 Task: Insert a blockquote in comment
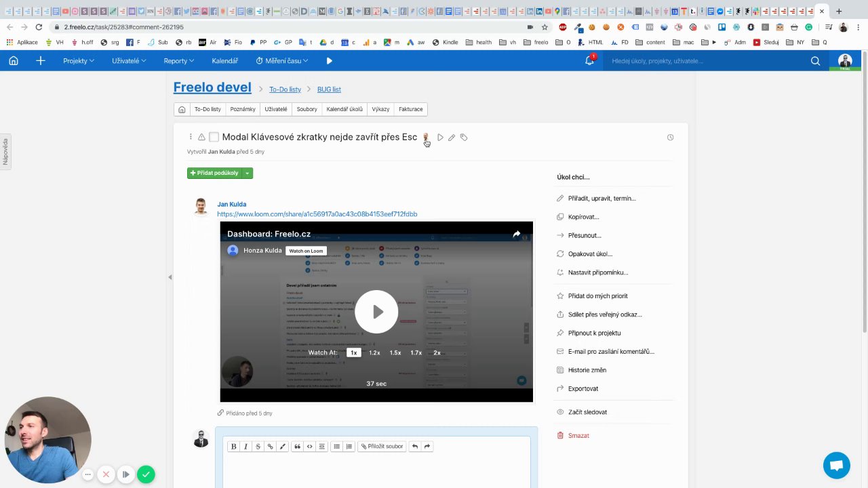tap(297, 447)
